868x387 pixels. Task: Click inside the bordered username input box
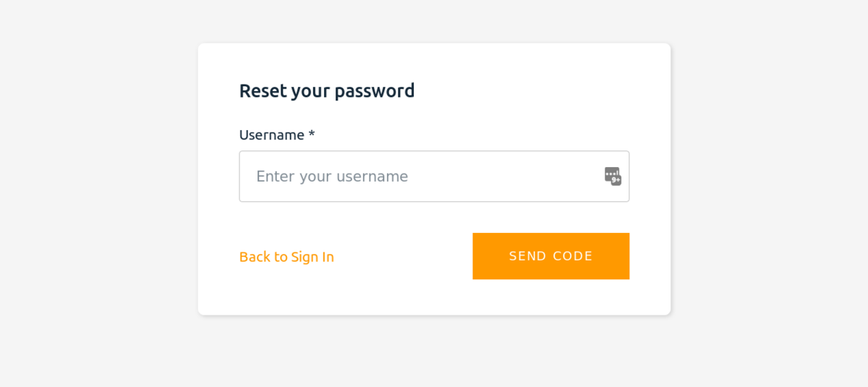coord(434,176)
